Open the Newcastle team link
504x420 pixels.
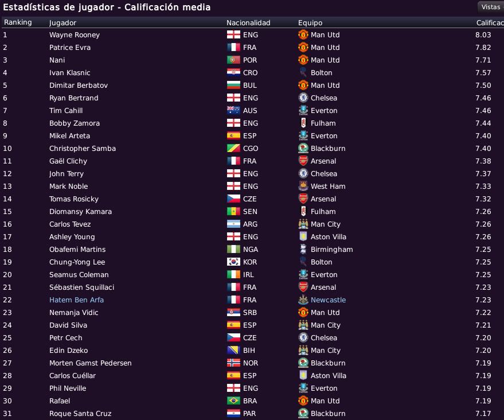tap(328, 300)
